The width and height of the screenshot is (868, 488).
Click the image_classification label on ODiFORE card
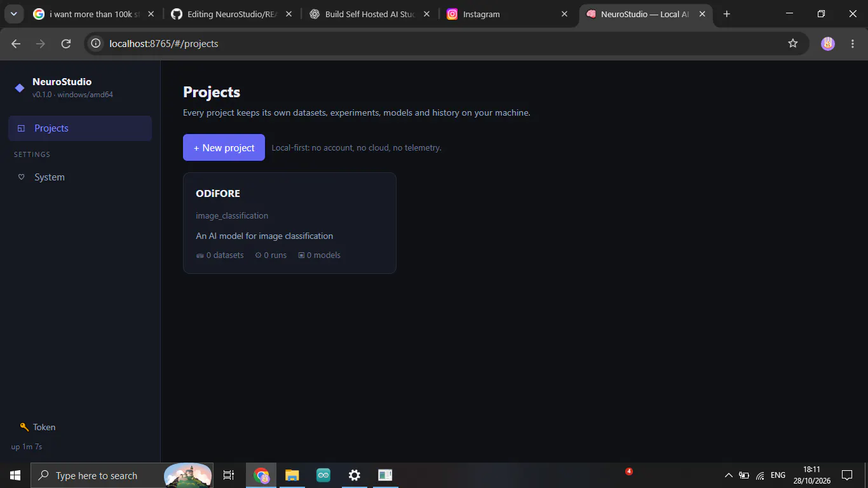(232, 215)
